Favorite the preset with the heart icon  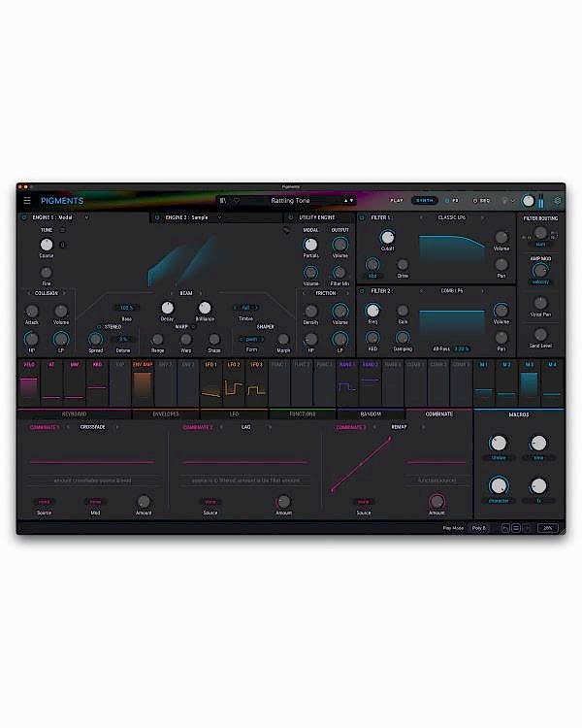tap(237, 201)
